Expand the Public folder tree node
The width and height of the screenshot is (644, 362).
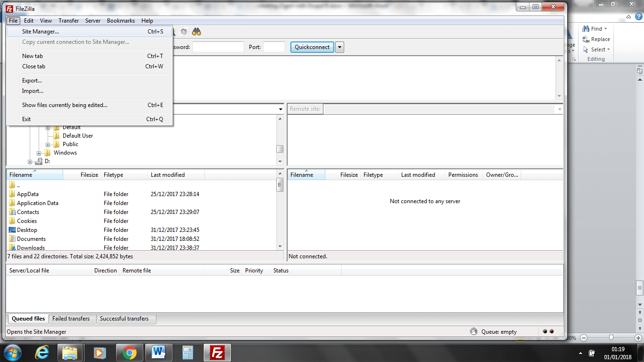pyautogui.click(x=48, y=144)
